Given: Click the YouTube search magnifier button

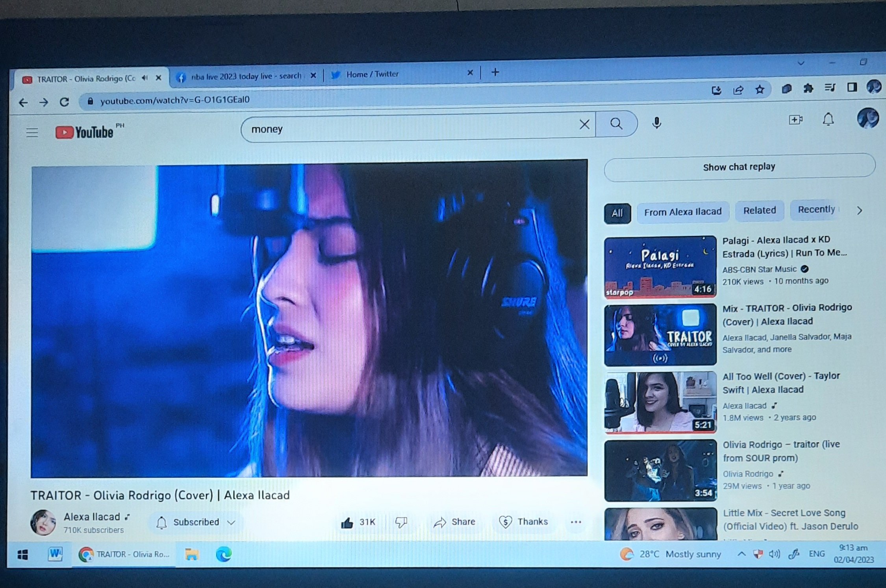Looking at the screenshot, I should click(x=616, y=124).
